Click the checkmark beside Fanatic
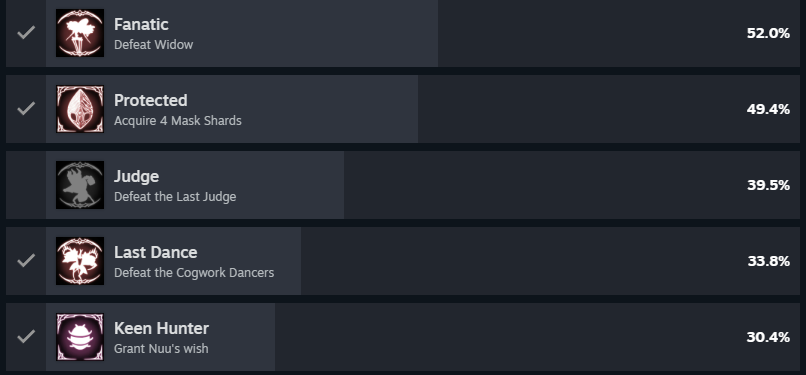The height and width of the screenshot is (375, 806). pos(26,33)
